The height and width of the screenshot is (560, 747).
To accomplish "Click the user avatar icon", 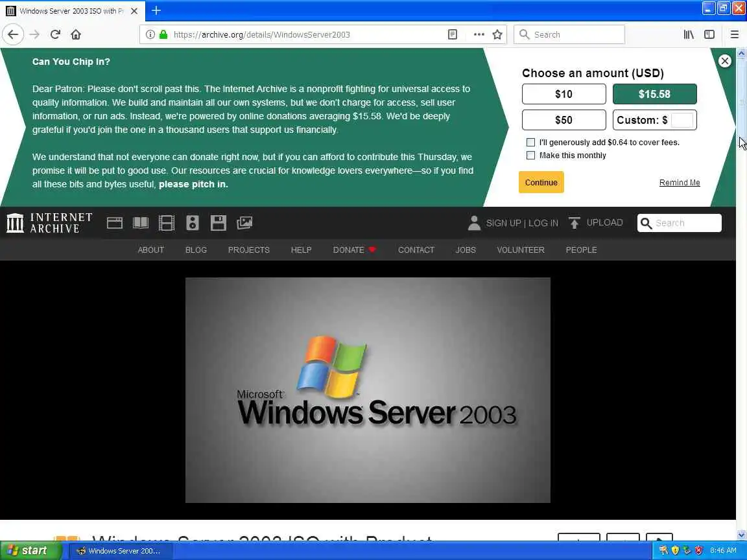I will pos(474,223).
